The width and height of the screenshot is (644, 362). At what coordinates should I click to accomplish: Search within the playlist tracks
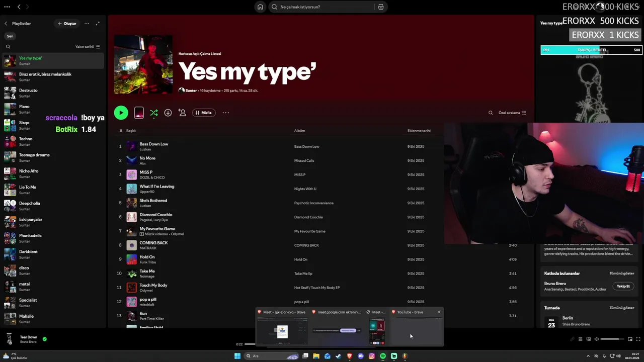tap(491, 113)
